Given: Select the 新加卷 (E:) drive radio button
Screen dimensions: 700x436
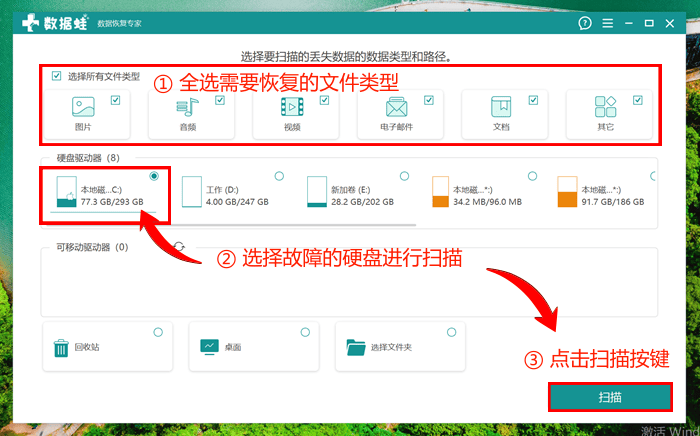Looking at the screenshot, I should tap(404, 176).
